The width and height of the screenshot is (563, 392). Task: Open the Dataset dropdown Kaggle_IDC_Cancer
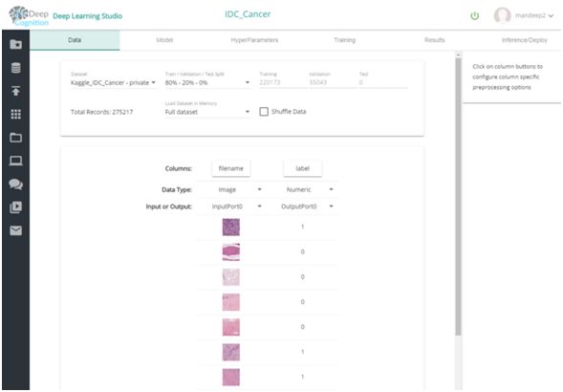113,82
